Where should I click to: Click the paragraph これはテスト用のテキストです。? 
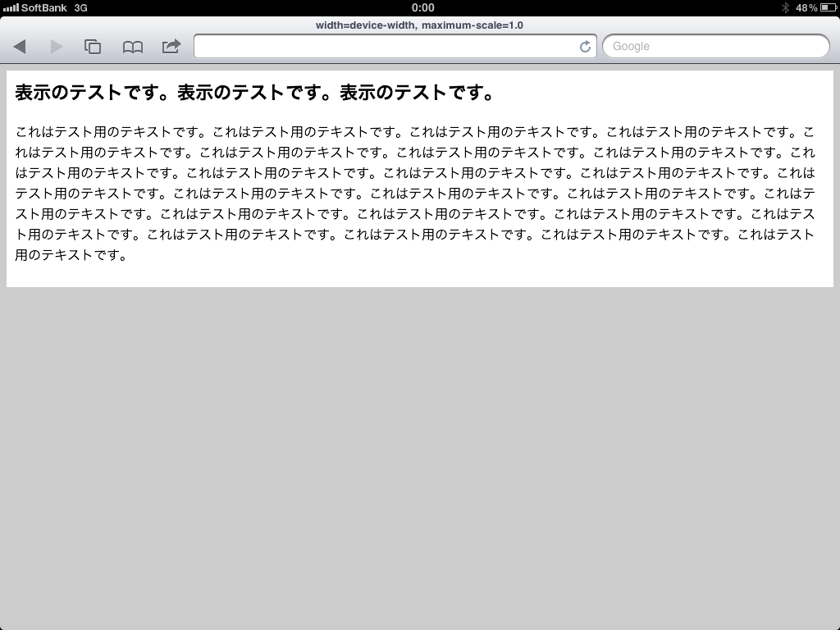coord(415,193)
